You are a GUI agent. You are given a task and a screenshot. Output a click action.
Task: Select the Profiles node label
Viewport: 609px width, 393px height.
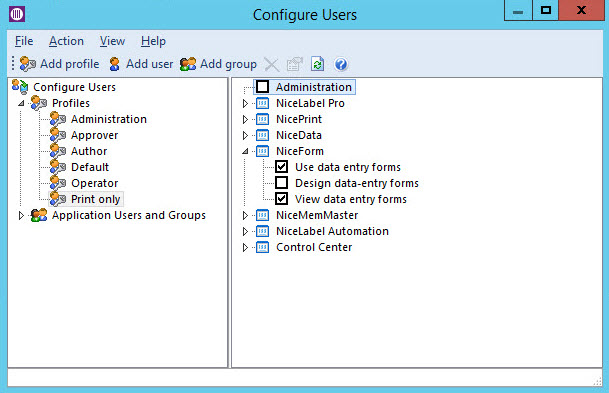pyautogui.click(x=71, y=103)
